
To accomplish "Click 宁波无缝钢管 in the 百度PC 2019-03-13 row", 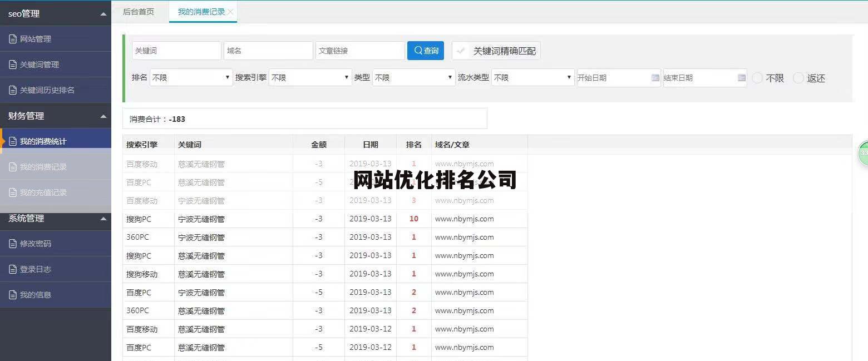I will [x=201, y=293].
